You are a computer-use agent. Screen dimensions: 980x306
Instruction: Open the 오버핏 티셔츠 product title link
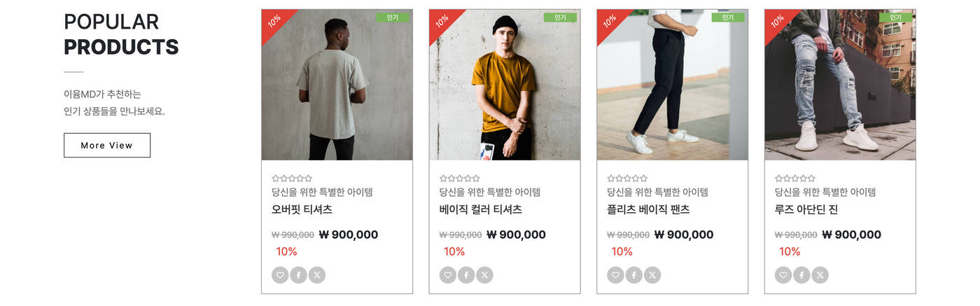coord(302,209)
